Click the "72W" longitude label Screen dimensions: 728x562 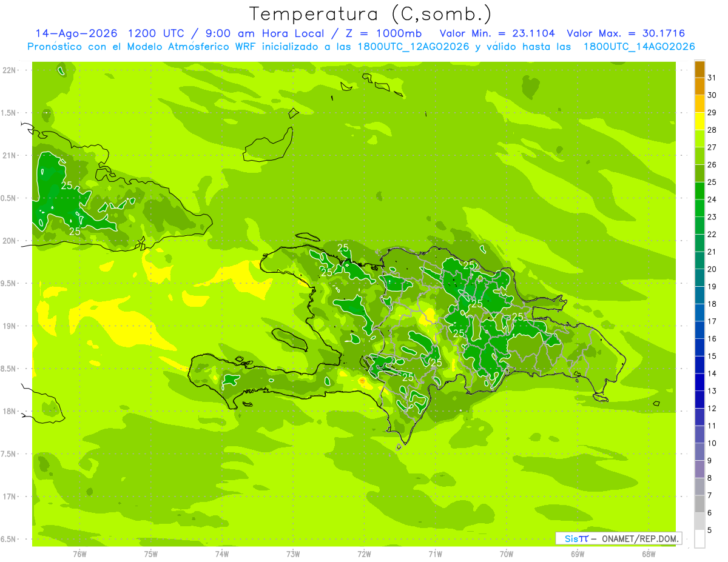click(364, 554)
